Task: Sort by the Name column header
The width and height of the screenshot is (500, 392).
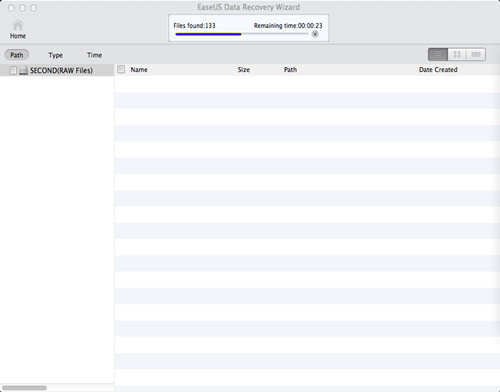Action: [x=139, y=70]
